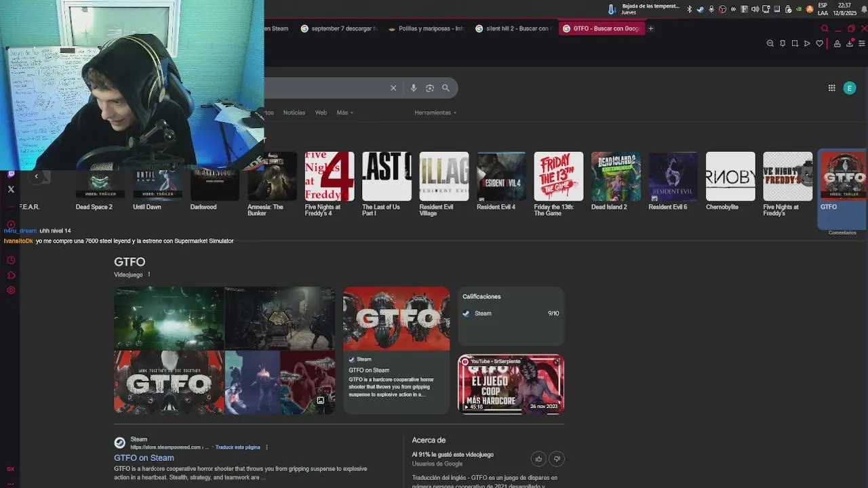Clear the Google search box with X
This screenshot has width=868, height=488.
tap(393, 88)
